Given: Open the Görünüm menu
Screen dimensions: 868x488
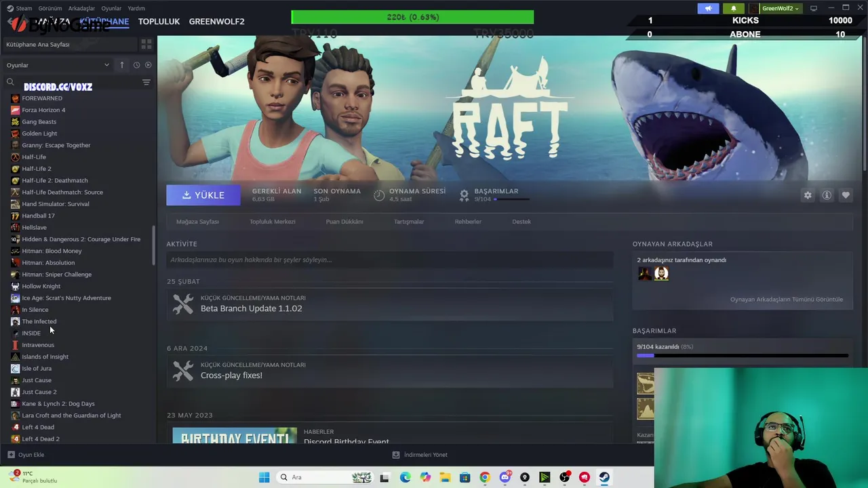Looking at the screenshot, I should pos(50,8).
